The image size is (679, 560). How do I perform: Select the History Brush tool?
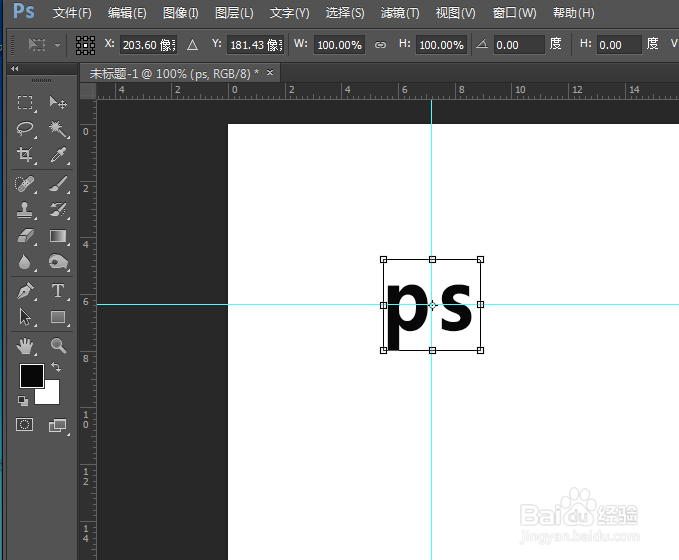click(58, 210)
